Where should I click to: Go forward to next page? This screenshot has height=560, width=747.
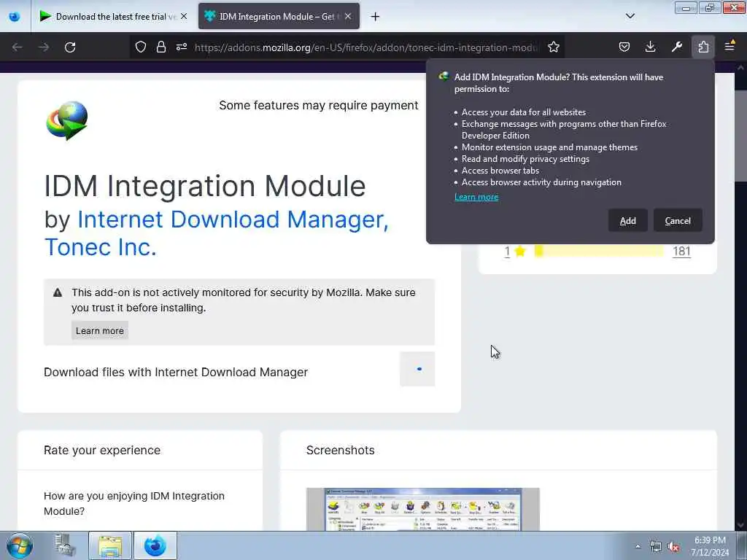43,47
